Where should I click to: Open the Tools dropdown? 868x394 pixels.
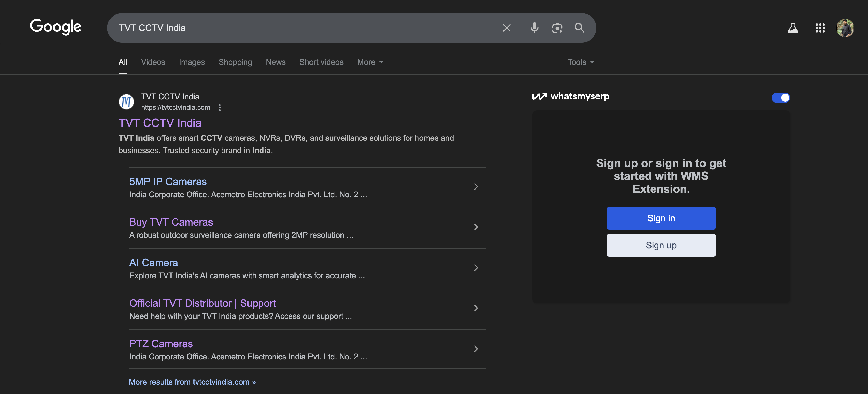click(x=580, y=62)
